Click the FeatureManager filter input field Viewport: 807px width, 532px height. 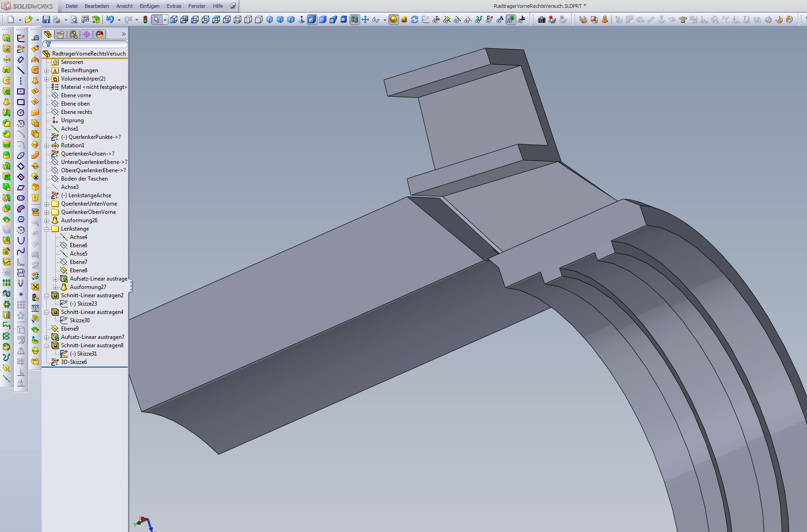coord(88,44)
